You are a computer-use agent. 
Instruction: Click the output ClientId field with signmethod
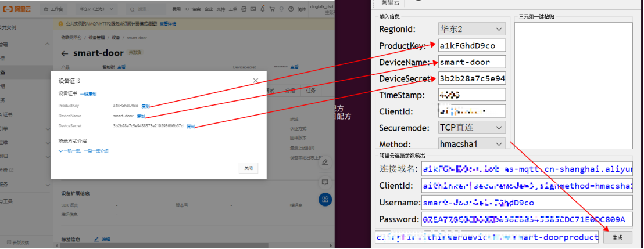(527, 185)
